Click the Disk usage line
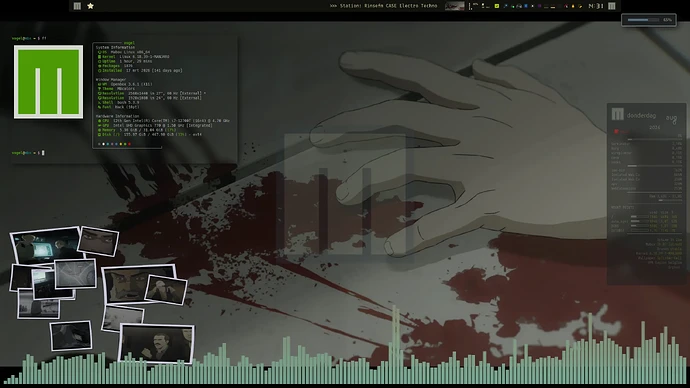The image size is (690, 388). 150,135
